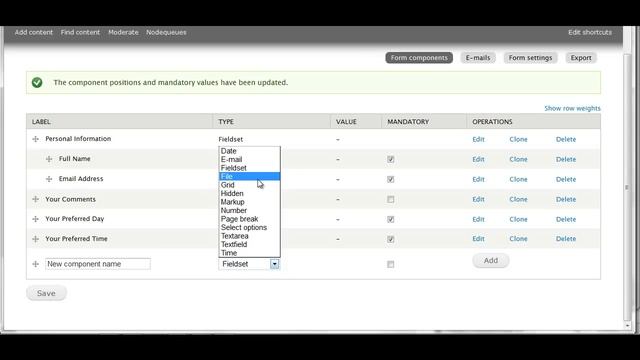
Task: Clone the Your Comments component
Action: pos(518,199)
